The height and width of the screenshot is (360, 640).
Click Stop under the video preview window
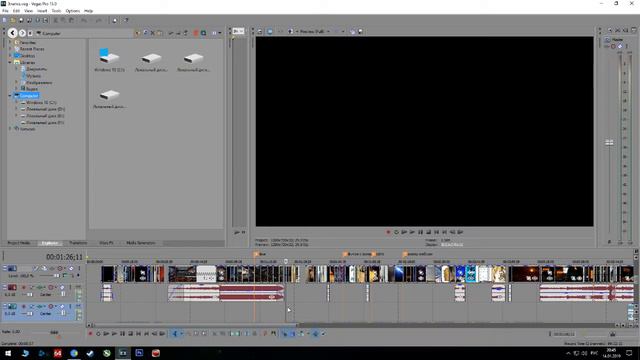click(x=429, y=232)
